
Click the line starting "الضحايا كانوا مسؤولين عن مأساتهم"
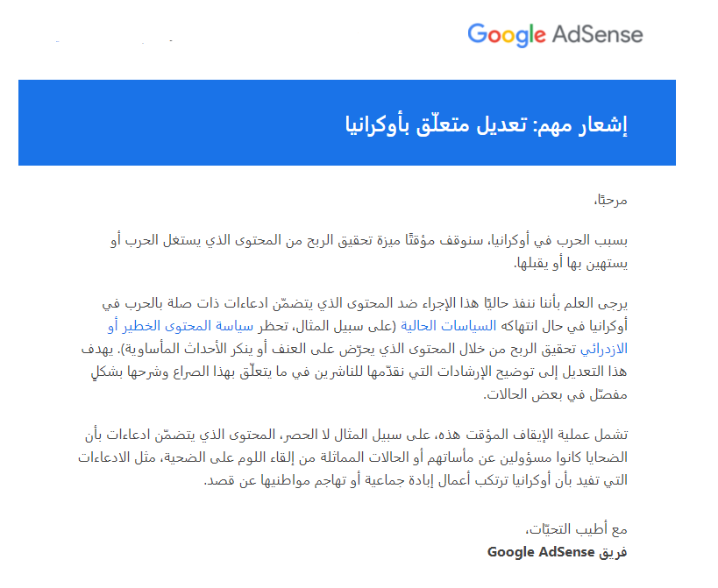pos(368,458)
